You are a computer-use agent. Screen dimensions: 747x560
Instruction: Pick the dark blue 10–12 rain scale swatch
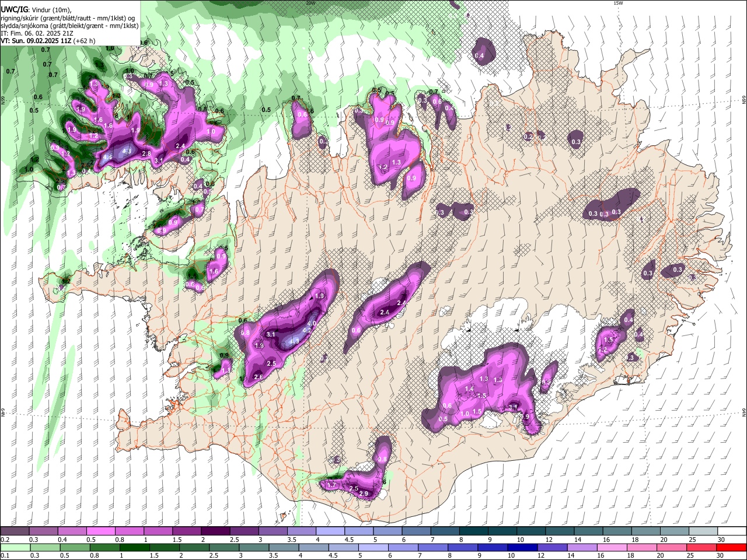(x=522, y=547)
